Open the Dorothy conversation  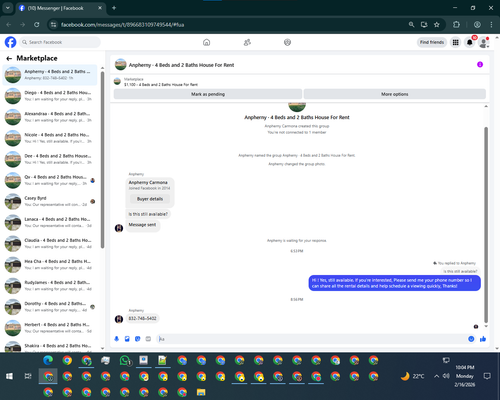tap(50, 307)
